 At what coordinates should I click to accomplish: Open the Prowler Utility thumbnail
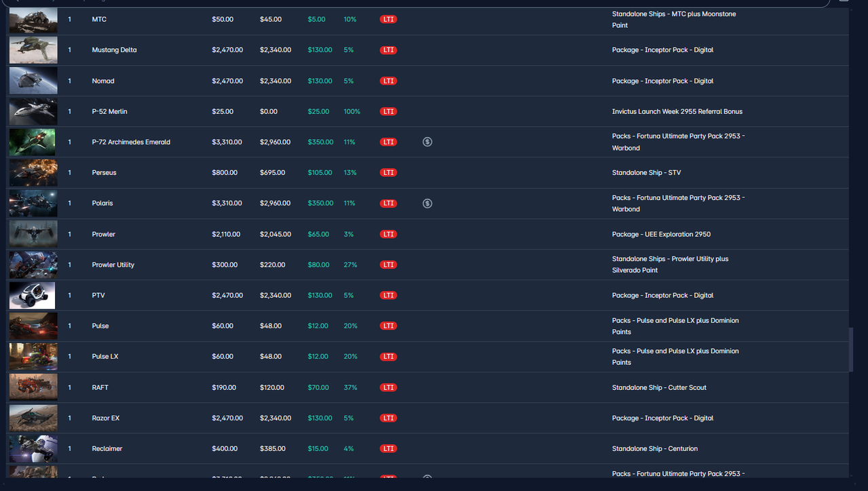(x=33, y=265)
